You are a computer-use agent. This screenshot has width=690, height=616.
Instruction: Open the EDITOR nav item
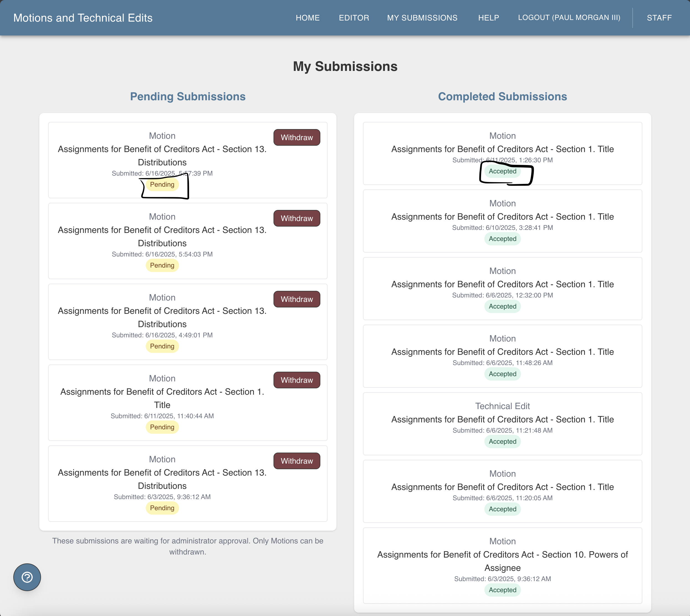(354, 18)
